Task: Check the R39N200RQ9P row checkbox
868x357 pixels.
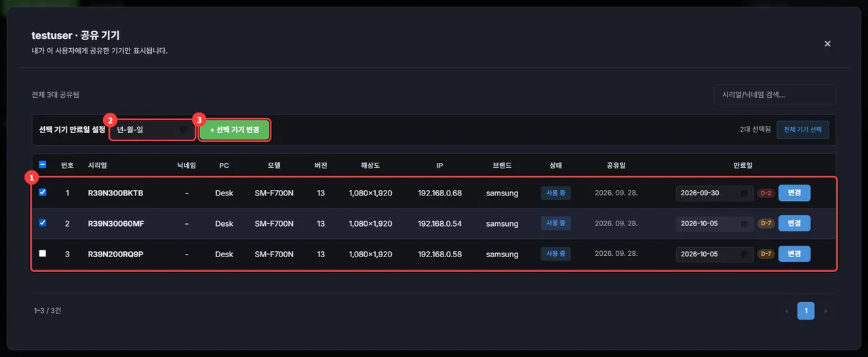Action: pyautogui.click(x=43, y=253)
